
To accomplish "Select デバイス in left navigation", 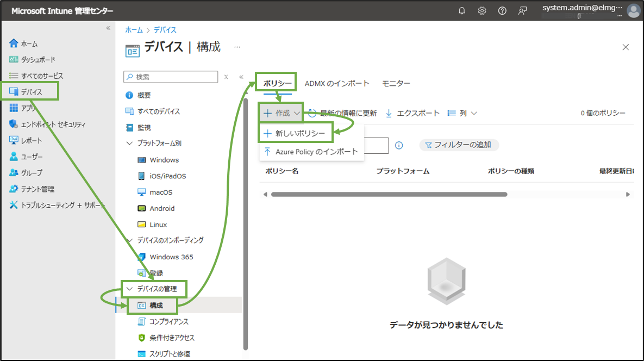I will (x=30, y=91).
